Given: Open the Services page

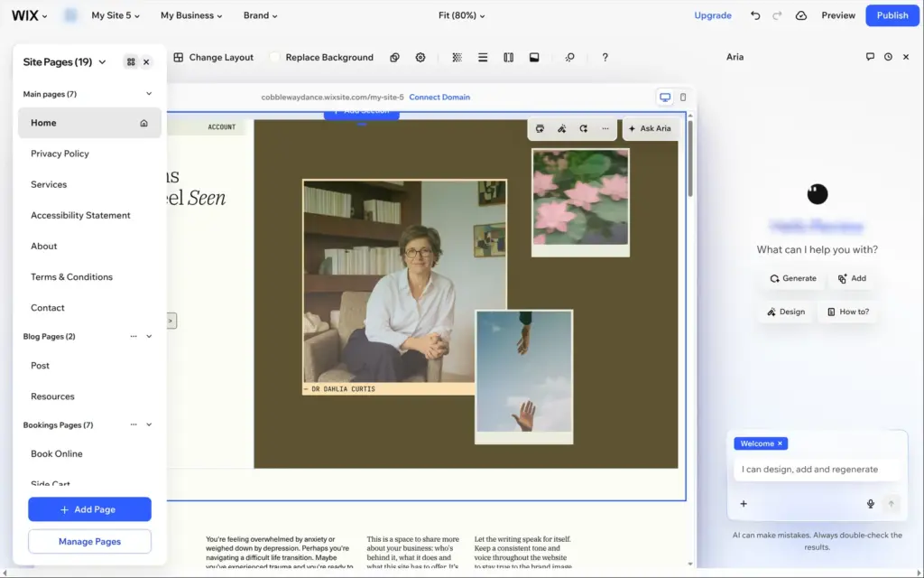Looking at the screenshot, I should click(x=89, y=184).
